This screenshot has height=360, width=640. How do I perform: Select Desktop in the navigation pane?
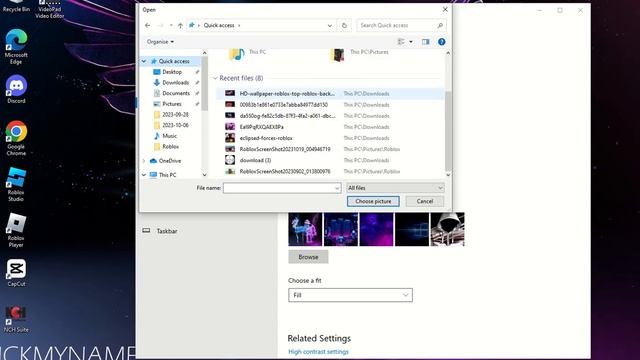click(x=172, y=72)
